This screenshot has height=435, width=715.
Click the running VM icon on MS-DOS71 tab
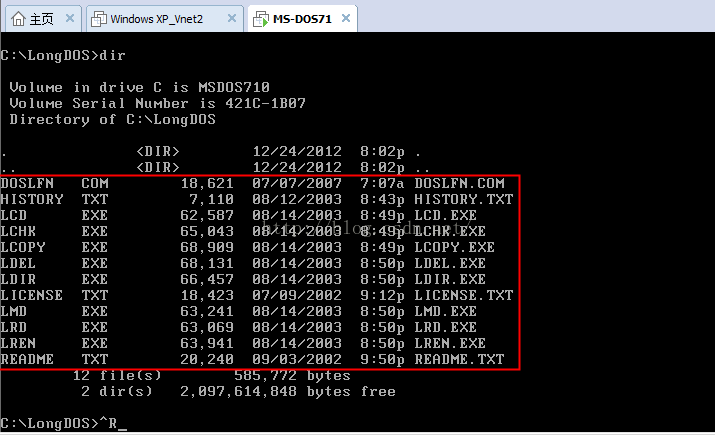point(261,19)
